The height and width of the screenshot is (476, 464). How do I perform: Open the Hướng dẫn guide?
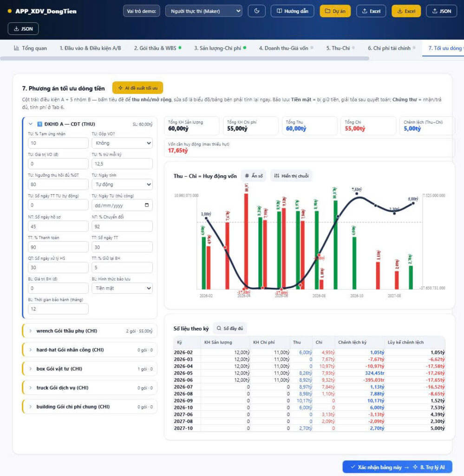(x=292, y=11)
